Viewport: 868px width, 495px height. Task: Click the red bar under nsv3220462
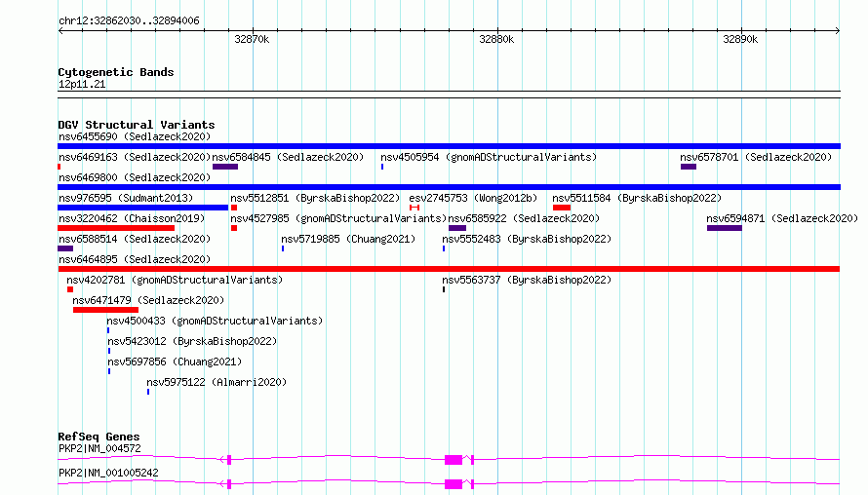[116, 228]
